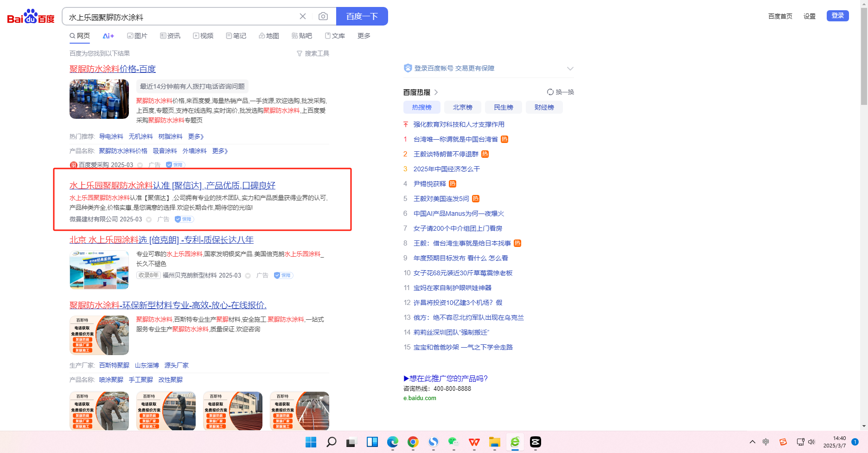
Task: Launch WPS Office from the taskbar
Action: 474,442
